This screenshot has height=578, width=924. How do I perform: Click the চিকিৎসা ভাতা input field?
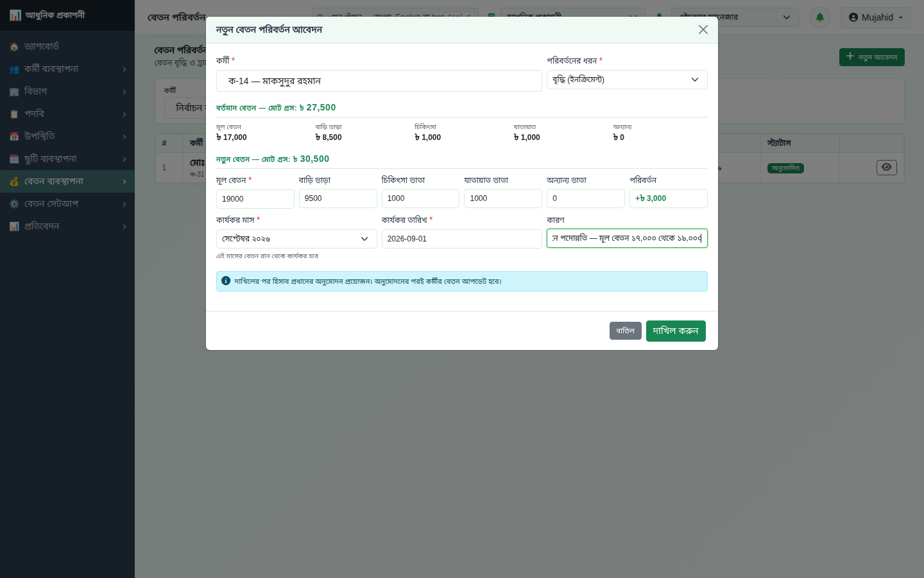click(420, 198)
